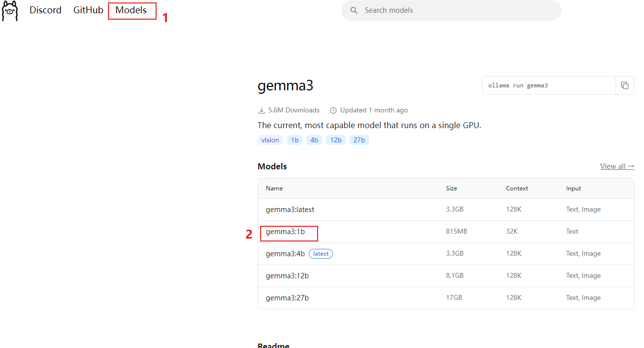The height and width of the screenshot is (348, 644).
Task: Click the Text input cell of gemma3:1b
Action: coord(572,232)
